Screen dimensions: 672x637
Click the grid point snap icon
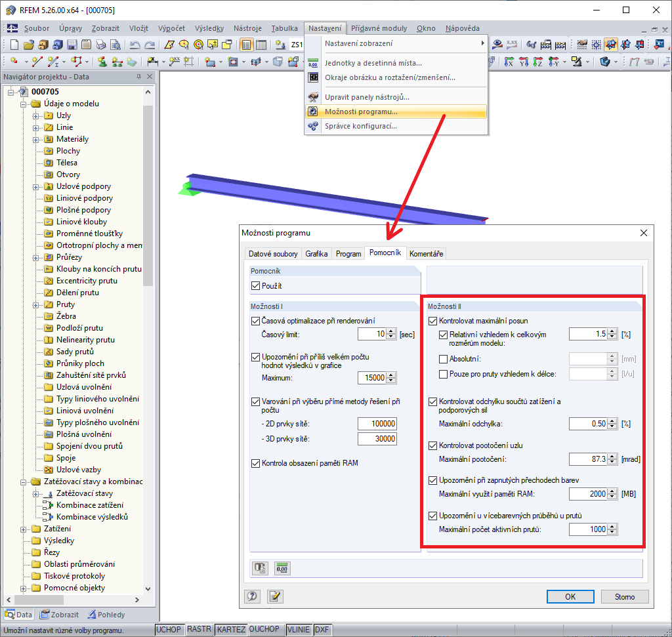596,45
